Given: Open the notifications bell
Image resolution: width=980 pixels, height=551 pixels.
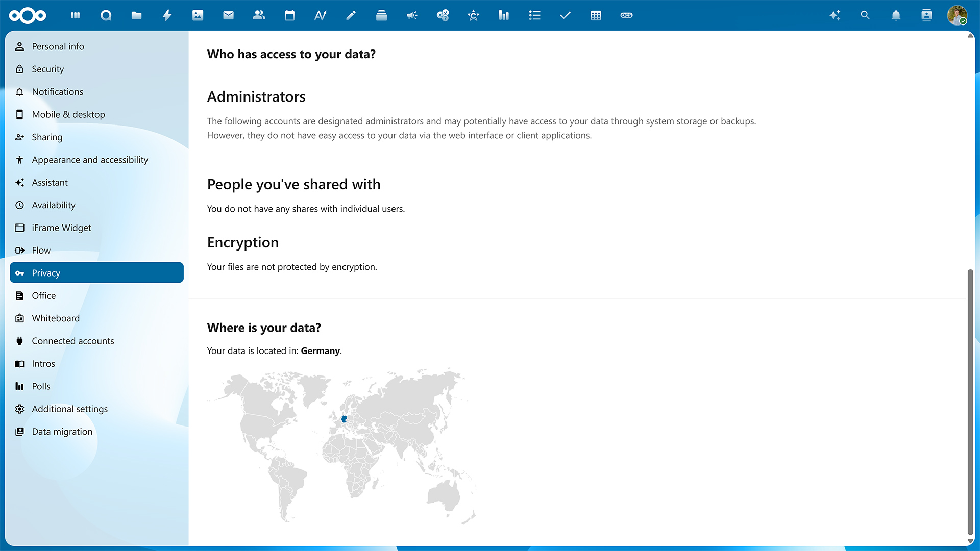Looking at the screenshot, I should (x=896, y=15).
